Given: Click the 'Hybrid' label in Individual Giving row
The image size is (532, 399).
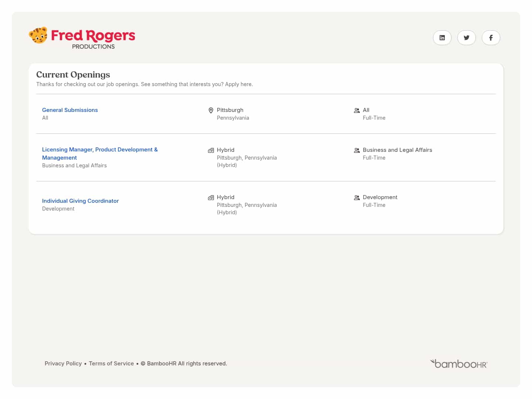Looking at the screenshot, I should 225,197.
